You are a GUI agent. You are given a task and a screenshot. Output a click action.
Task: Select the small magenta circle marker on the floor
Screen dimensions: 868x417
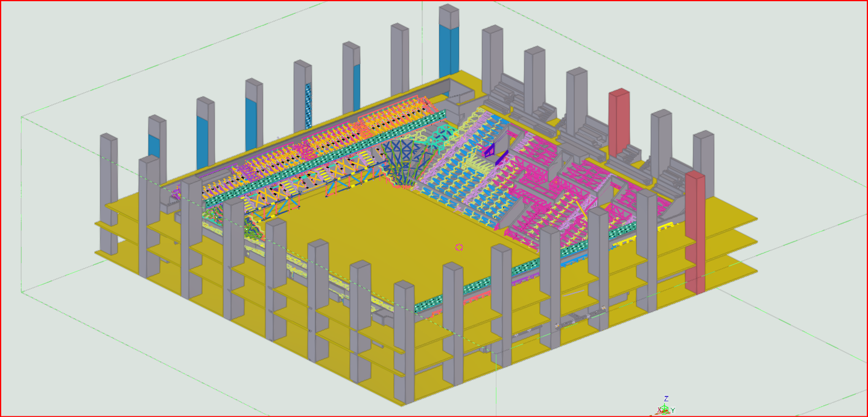click(x=459, y=247)
